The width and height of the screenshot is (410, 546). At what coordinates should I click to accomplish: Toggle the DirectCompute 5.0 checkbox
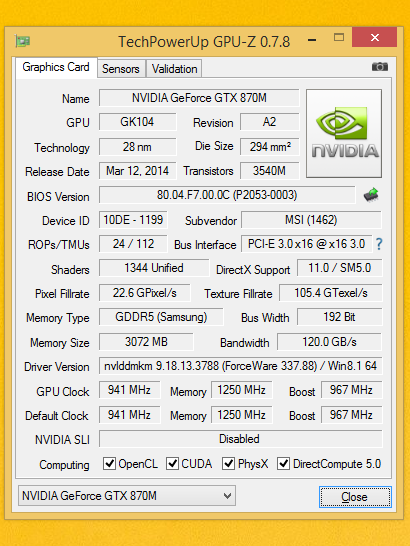pyautogui.click(x=283, y=464)
